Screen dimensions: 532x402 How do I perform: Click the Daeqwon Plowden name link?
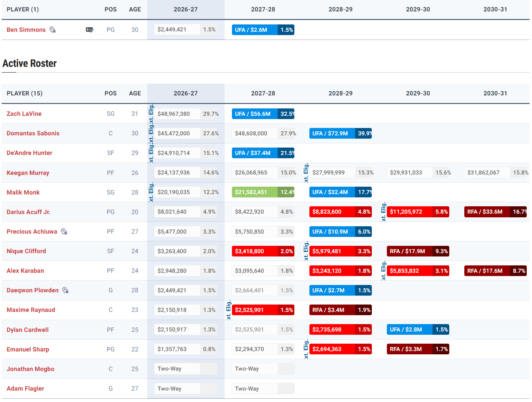(33, 290)
